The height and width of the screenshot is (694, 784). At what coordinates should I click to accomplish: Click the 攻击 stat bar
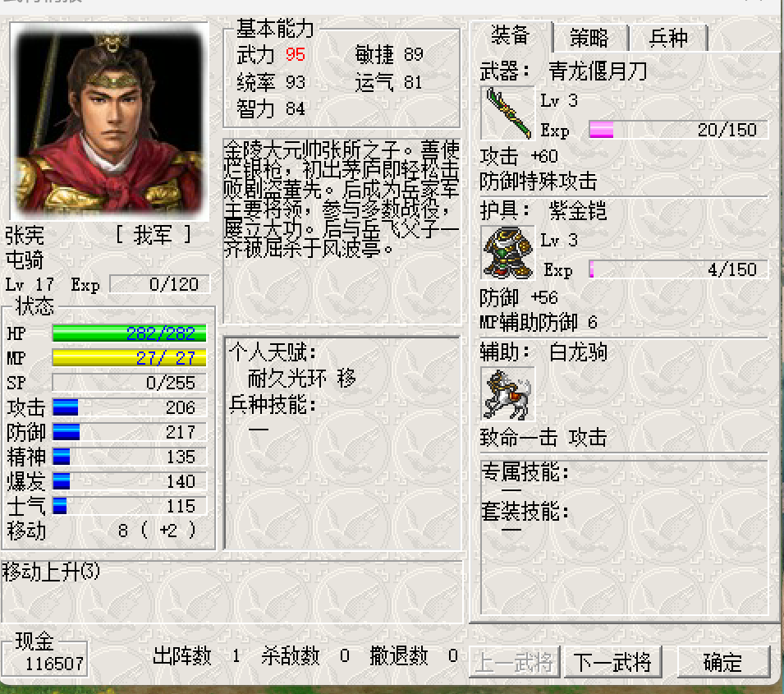click(129, 407)
